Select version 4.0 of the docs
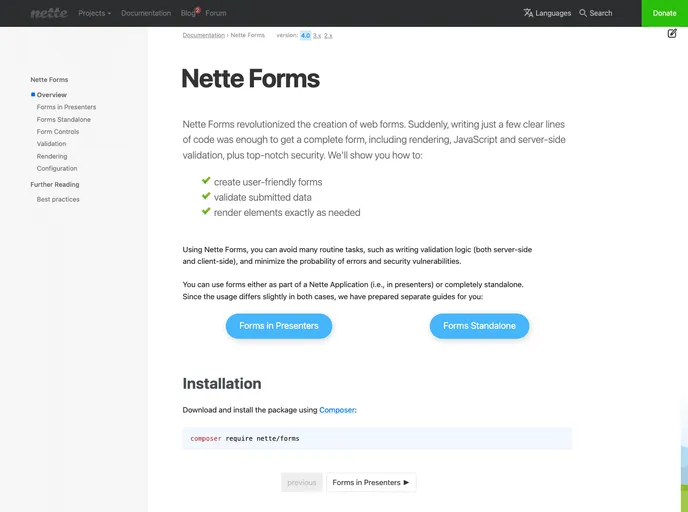 pos(305,35)
